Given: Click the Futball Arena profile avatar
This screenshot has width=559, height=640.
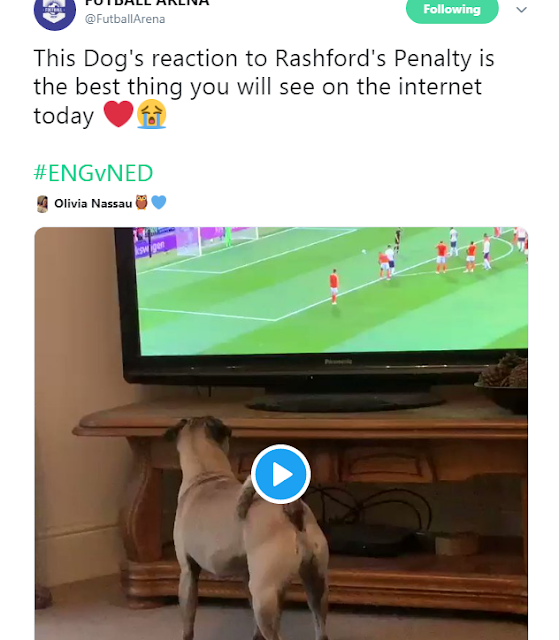Looking at the screenshot, I should (x=55, y=12).
